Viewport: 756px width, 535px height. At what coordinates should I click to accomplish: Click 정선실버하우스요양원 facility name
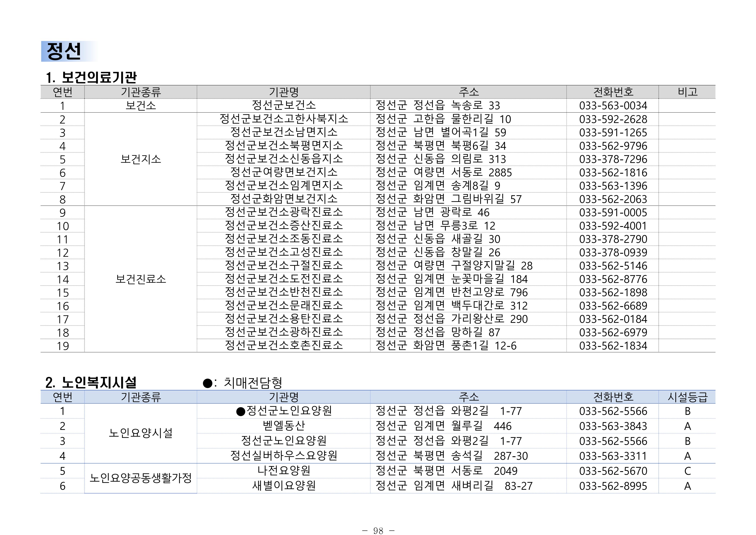pos(284,456)
